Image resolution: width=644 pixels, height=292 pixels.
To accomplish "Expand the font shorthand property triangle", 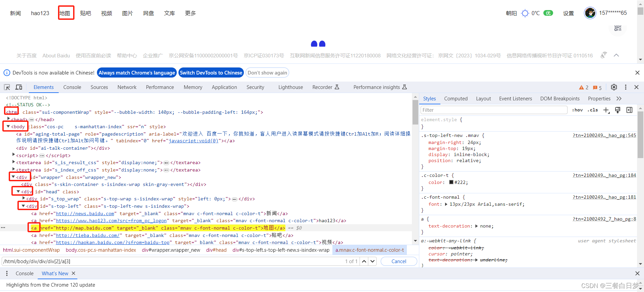I will point(446,204).
